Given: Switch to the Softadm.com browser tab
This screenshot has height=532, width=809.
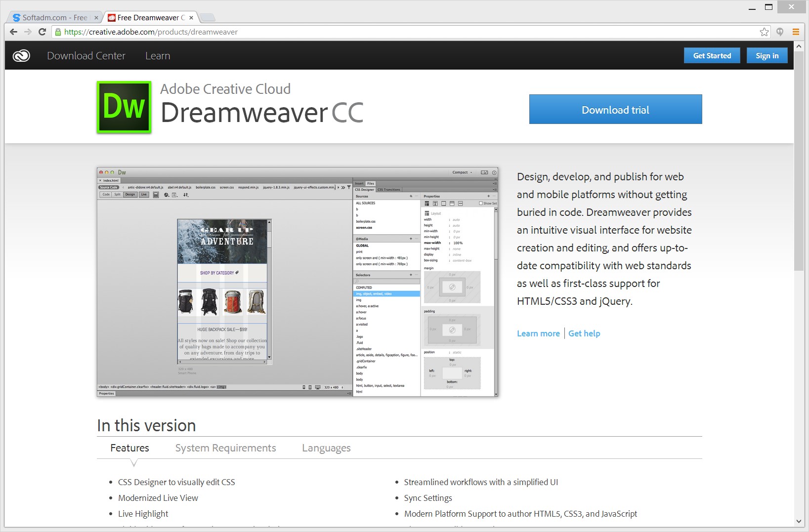Looking at the screenshot, I should 54,17.
